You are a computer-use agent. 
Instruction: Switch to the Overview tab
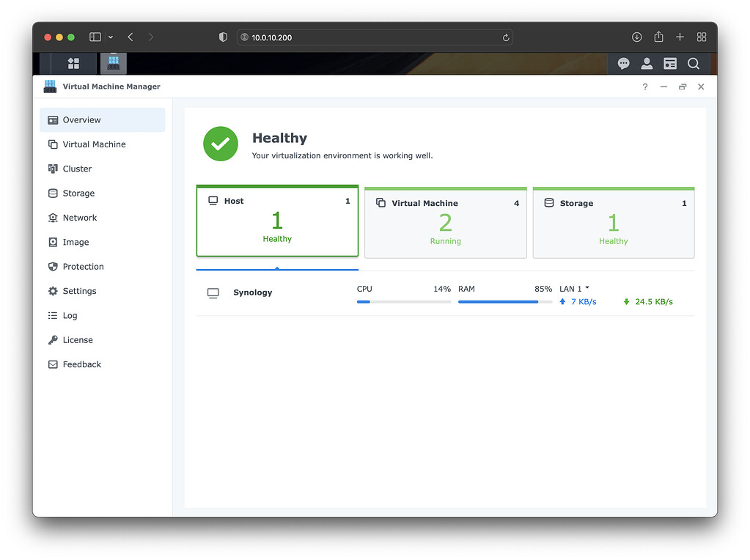(x=81, y=119)
